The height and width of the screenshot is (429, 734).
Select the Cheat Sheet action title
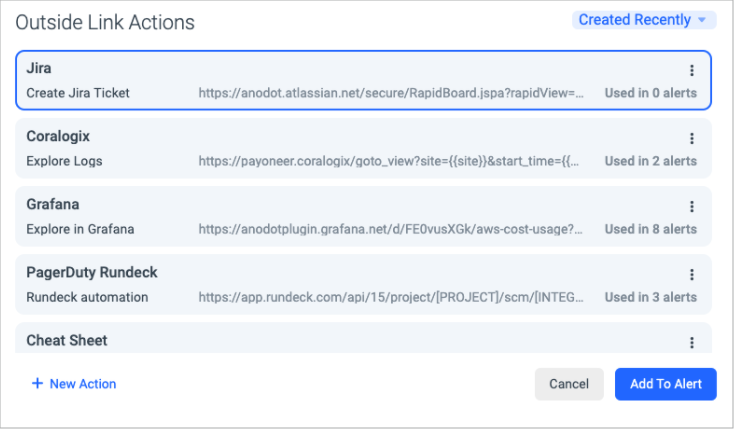67,340
